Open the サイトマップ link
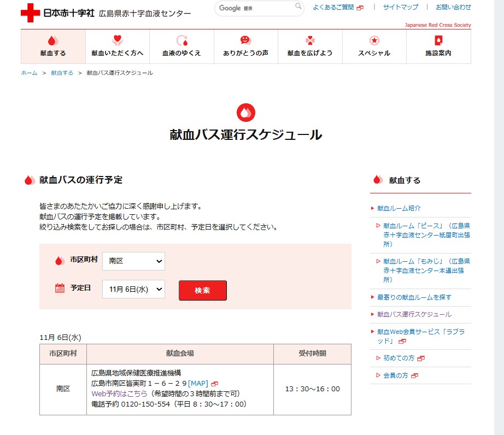Viewport: 504px width, 435px height. [x=401, y=7]
